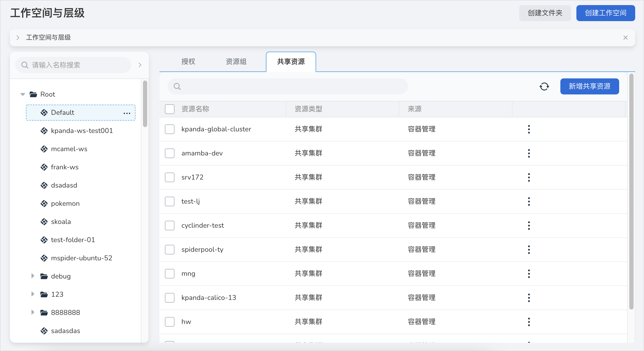Click the workspace icon of dsadasd
The height and width of the screenshot is (351, 644).
click(44, 185)
